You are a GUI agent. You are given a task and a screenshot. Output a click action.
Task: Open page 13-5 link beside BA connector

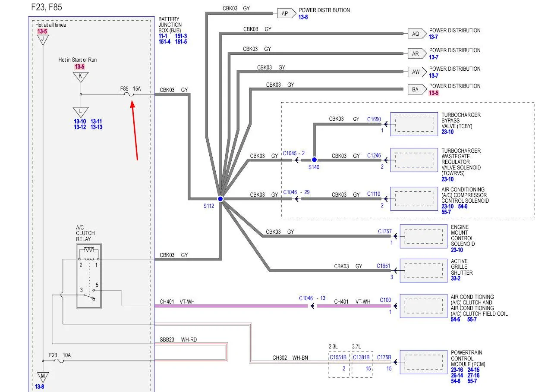434,93
